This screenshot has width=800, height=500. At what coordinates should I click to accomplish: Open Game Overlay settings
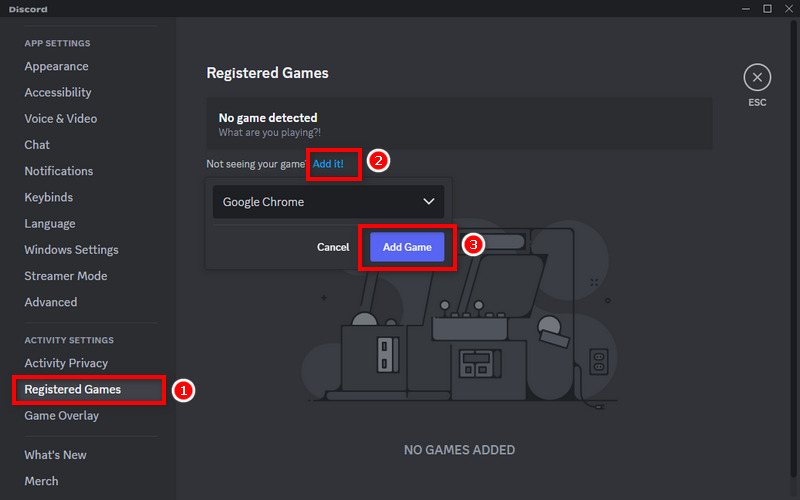[62, 416]
